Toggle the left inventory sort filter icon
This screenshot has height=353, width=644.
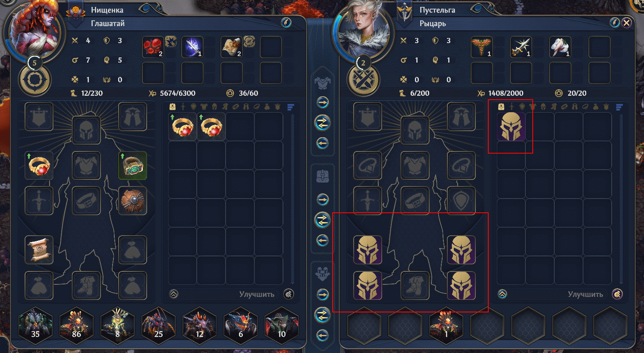pos(290,107)
